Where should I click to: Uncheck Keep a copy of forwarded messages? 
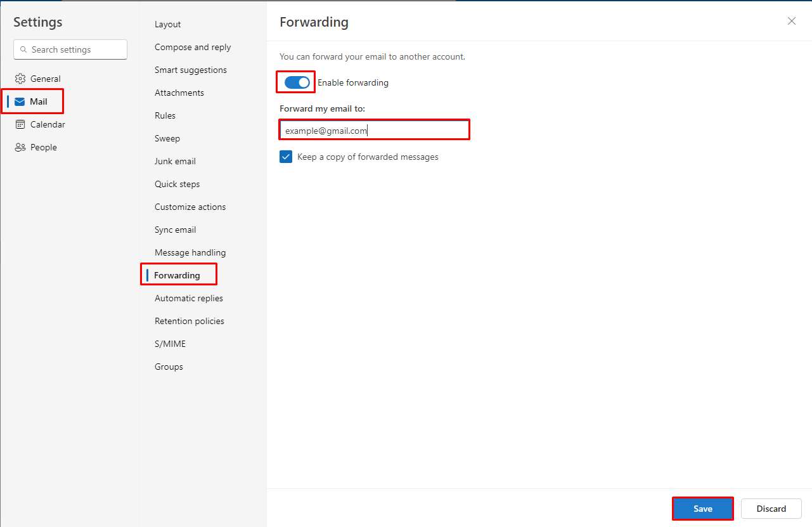[286, 157]
